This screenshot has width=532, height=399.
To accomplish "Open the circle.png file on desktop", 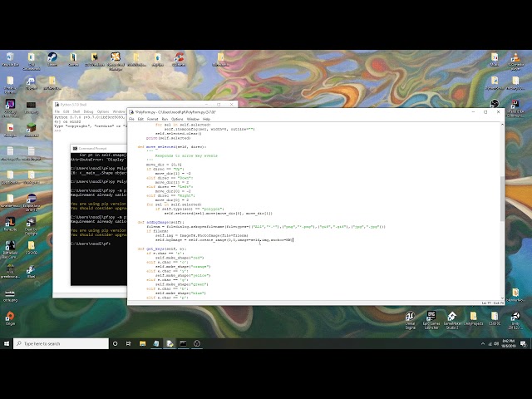I will (10, 295).
